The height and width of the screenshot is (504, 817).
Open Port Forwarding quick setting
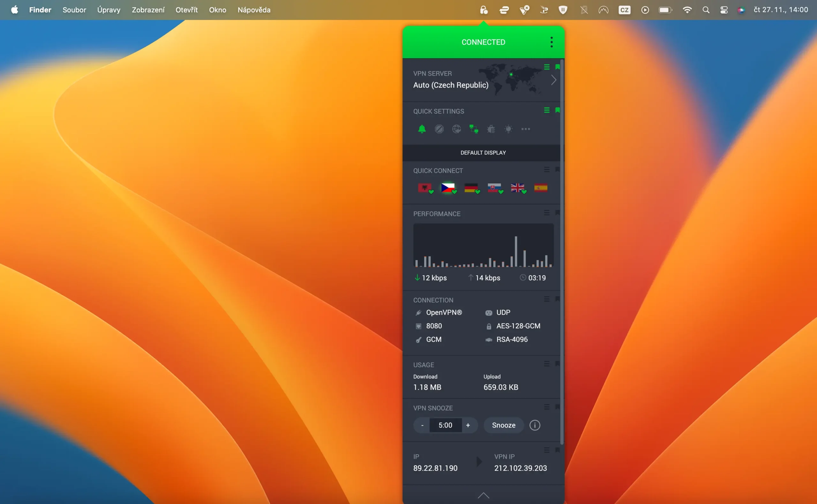[x=456, y=129]
